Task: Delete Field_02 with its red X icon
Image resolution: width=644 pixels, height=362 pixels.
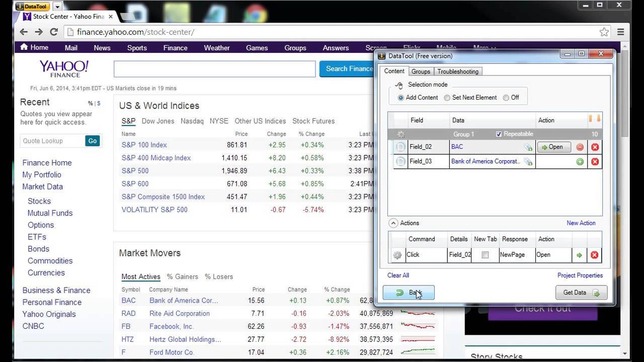Action: (x=595, y=147)
